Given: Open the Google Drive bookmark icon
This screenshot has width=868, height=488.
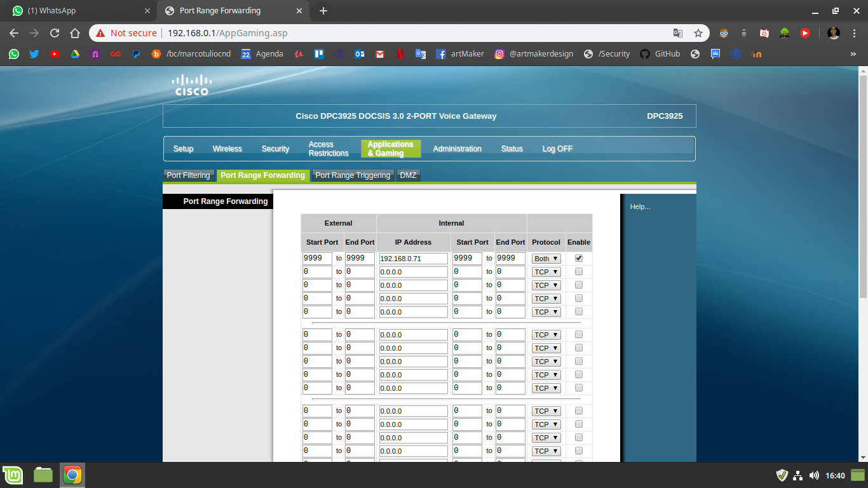Looking at the screenshot, I should pyautogui.click(x=75, y=54).
